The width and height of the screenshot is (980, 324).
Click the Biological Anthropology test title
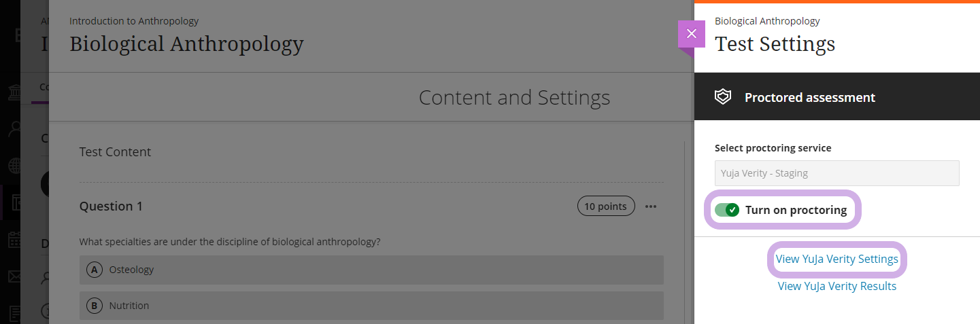coord(186,43)
